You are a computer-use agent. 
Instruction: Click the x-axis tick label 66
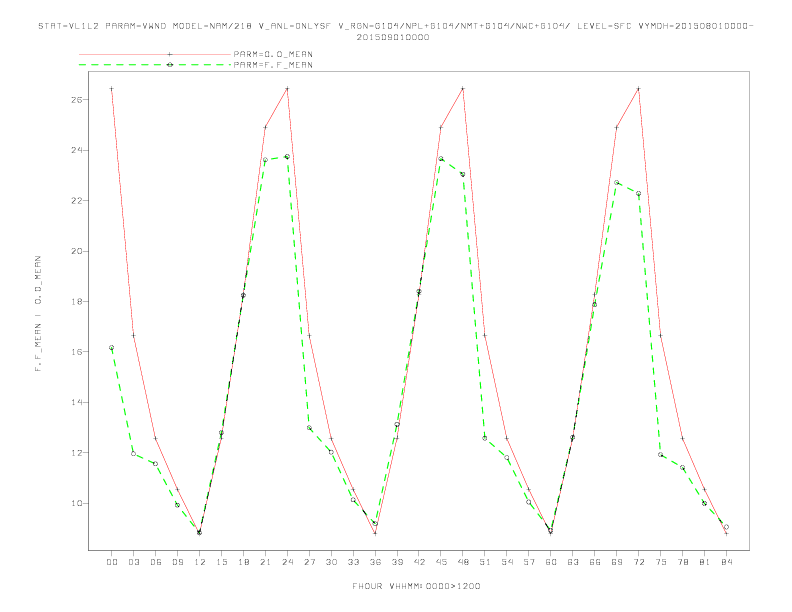click(595, 562)
